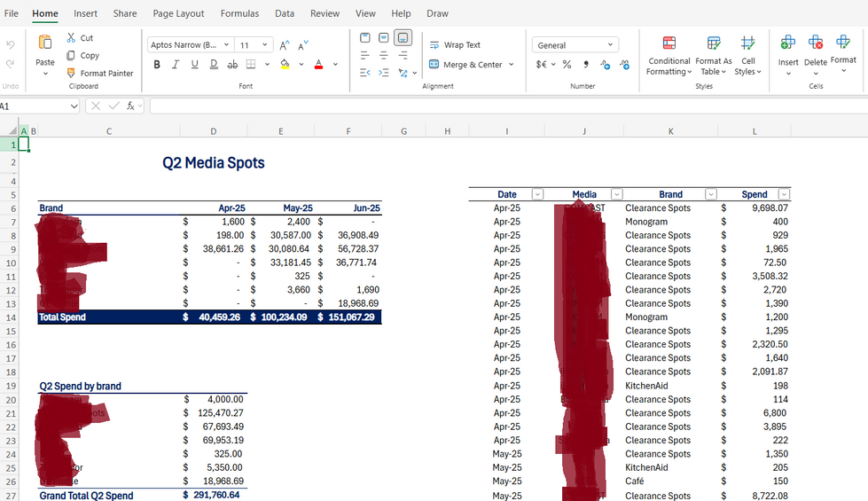Switch to the Data tab
The width and height of the screenshot is (868, 501).
click(285, 13)
